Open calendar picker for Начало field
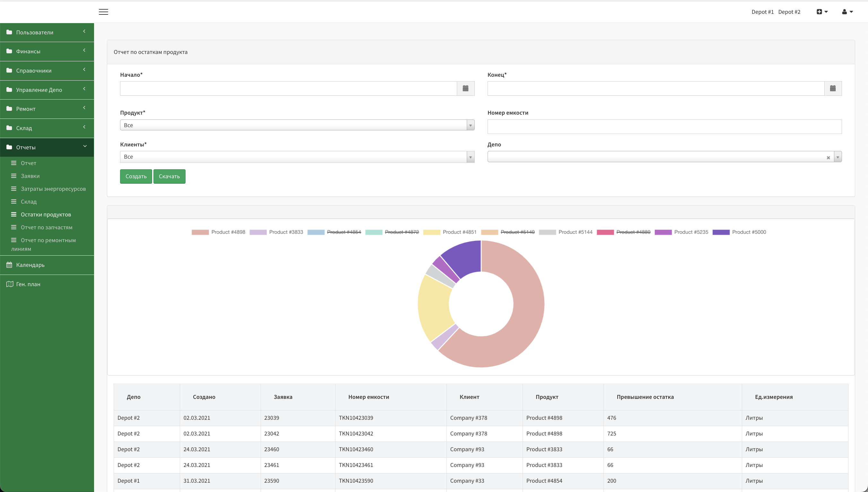 (465, 89)
